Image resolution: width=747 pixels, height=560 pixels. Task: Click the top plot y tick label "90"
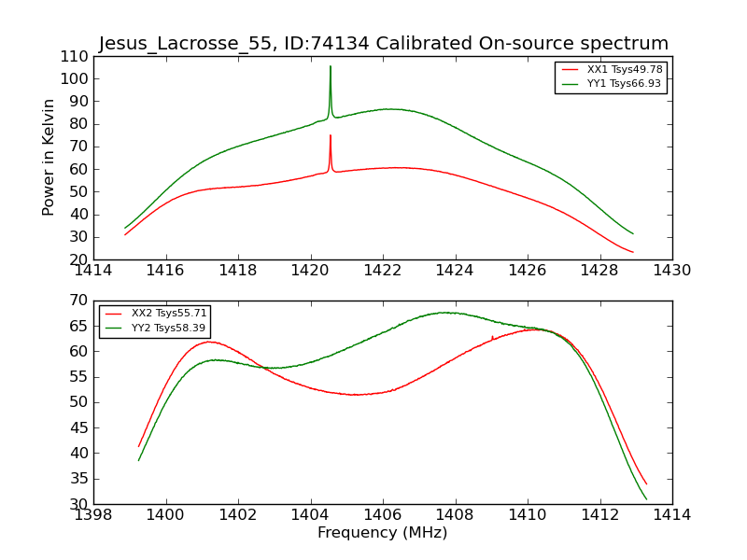click(x=78, y=102)
